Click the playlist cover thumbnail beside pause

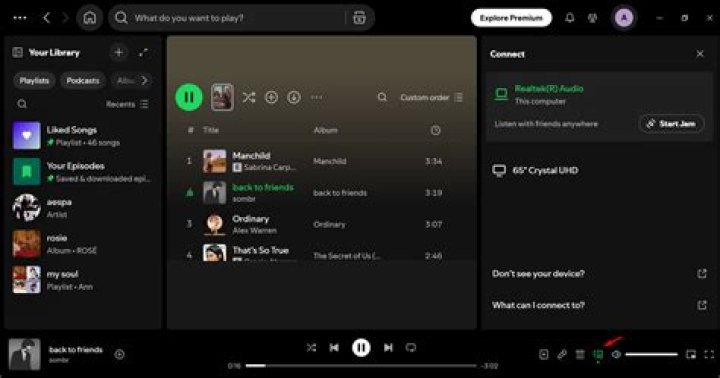click(222, 97)
